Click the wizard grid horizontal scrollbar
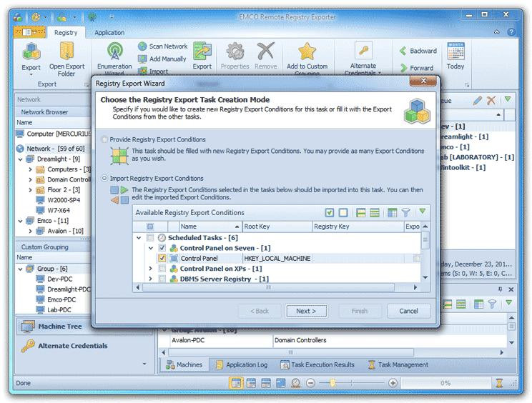The width and height of the screenshot is (532, 403). coord(268,287)
